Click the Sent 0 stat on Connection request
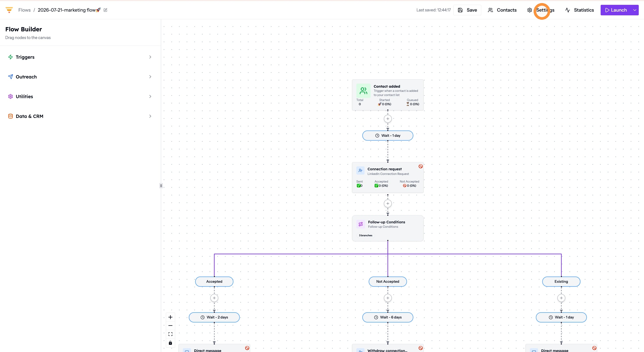 click(359, 184)
